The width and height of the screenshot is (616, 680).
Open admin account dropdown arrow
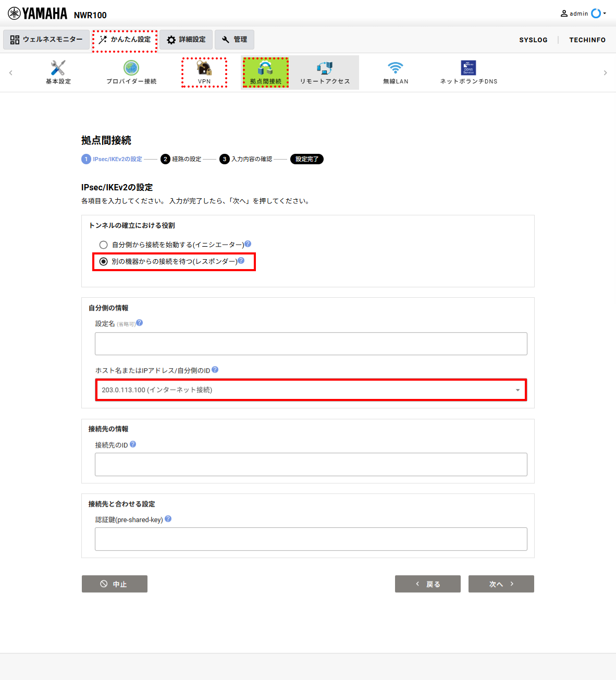[605, 14]
